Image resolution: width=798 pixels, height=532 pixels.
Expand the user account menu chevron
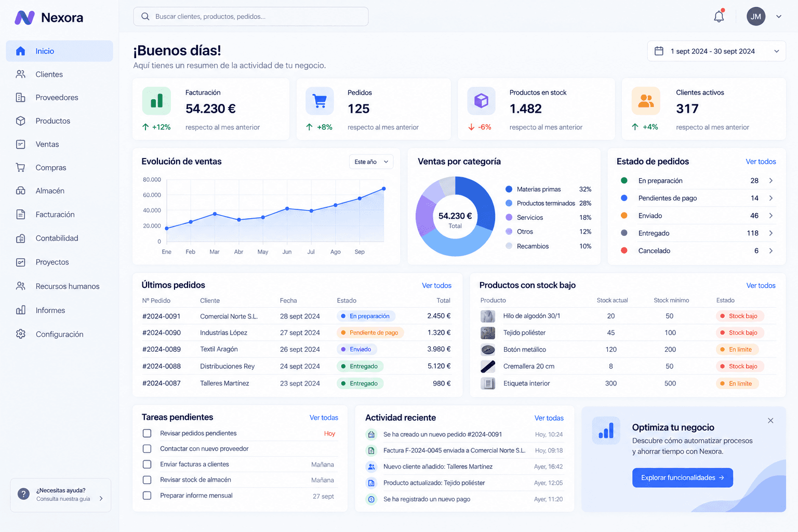(779, 17)
